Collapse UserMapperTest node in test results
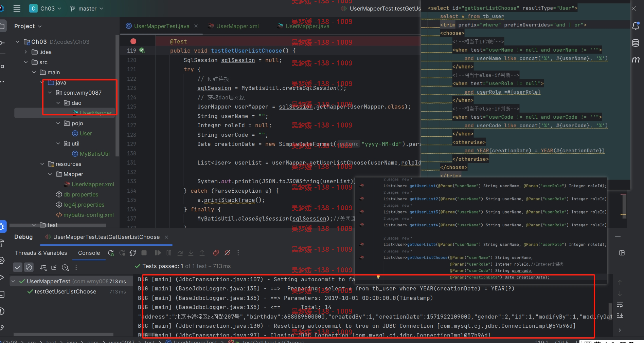This screenshot has width=644, height=343. tap(13, 281)
